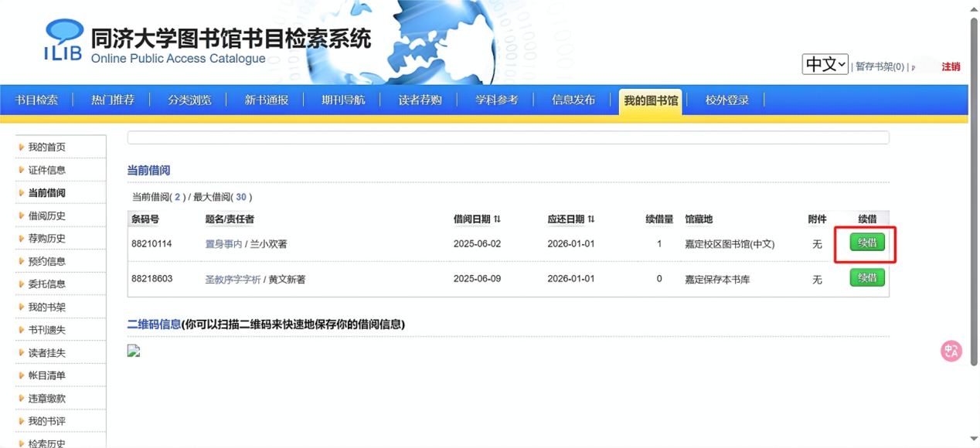Open the book title 圣教序字字析
980x448 pixels.
click(x=233, y=280)
